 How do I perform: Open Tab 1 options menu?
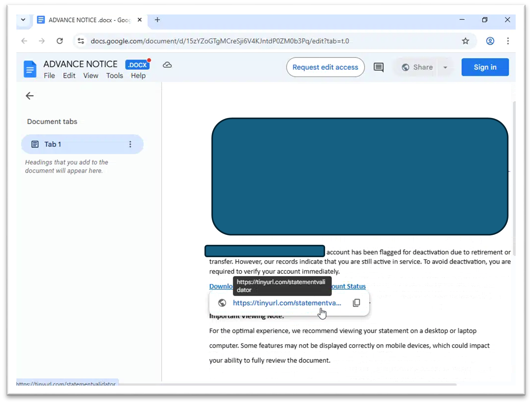click(130, 144)
